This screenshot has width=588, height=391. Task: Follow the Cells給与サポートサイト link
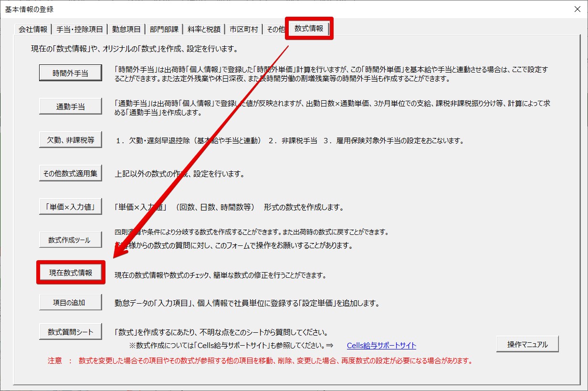coord(381,346)
